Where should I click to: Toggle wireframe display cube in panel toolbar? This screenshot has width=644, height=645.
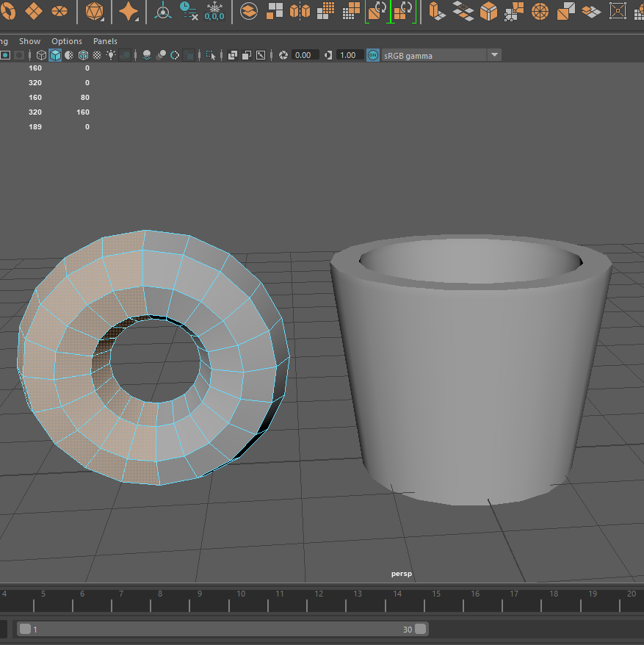click(x=41, y=55)
